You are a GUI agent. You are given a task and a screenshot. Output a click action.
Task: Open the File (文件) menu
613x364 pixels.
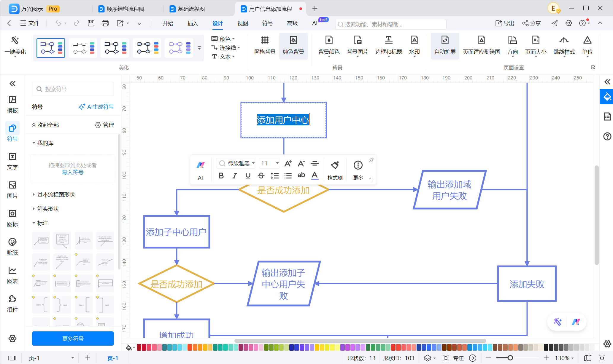(x=30, y=23)
